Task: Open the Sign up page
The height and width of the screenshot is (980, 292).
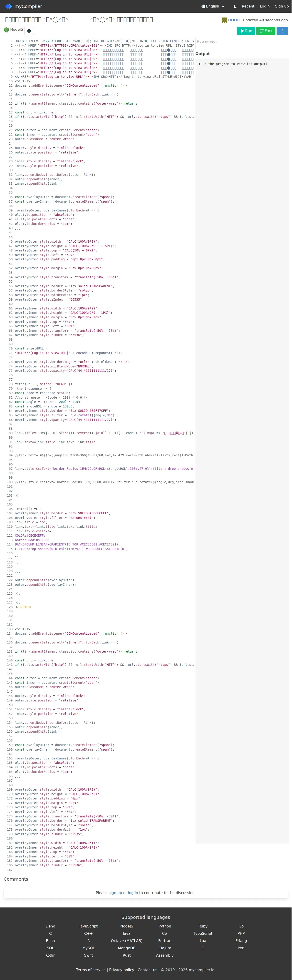Action: [x=282, y=6]
